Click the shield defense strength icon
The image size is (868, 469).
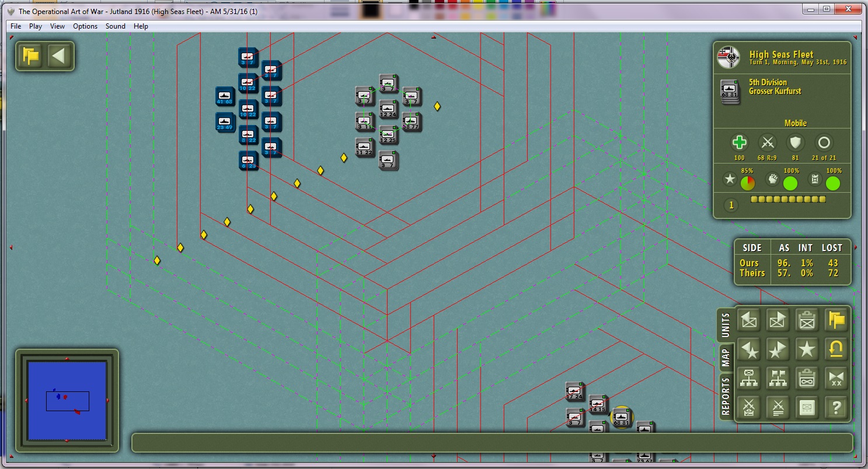coord(795,143)
